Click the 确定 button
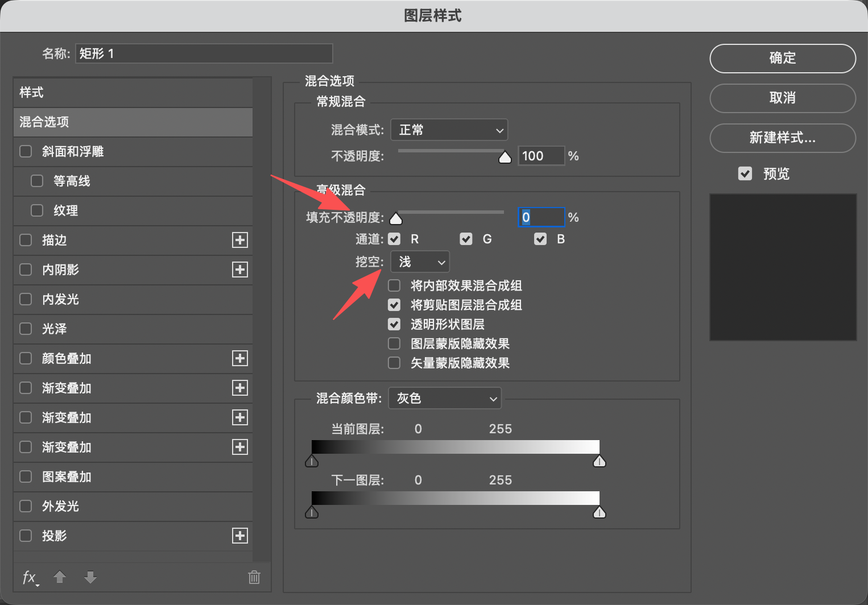Screen dimensions: 868x605 [783, 58]
